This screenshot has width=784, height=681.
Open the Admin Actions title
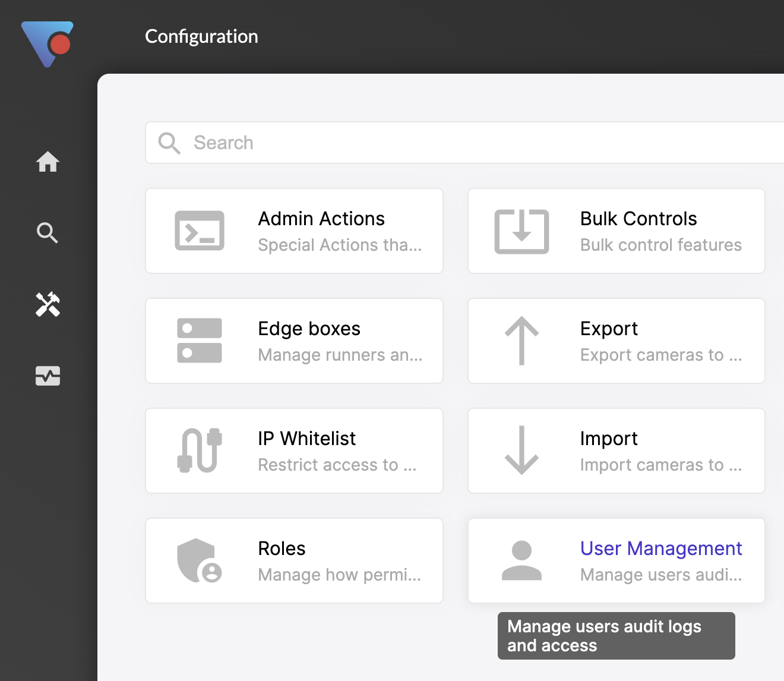click(321, 219)
